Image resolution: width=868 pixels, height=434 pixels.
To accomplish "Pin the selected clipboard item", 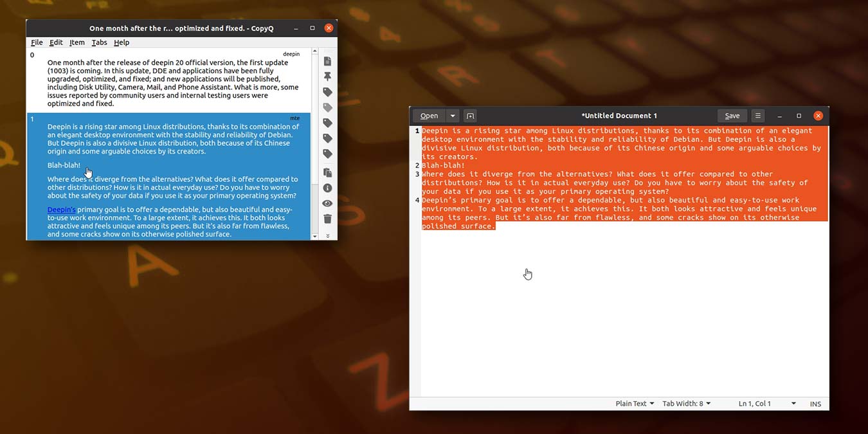I will tap(327, 76).
